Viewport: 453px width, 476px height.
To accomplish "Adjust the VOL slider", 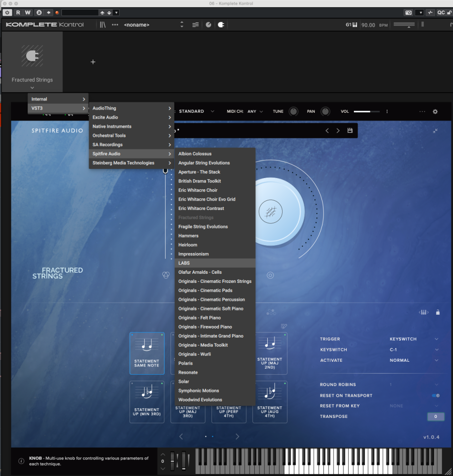I will coord(367,111).
